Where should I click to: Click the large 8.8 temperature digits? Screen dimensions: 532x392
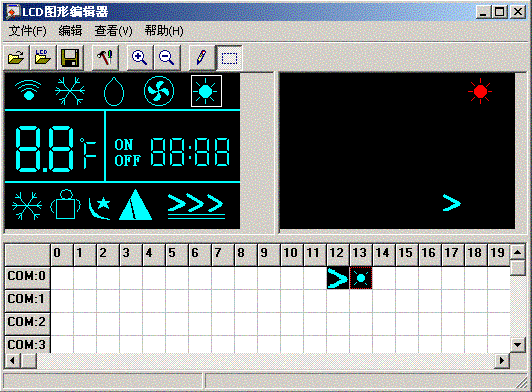(44, 149)
